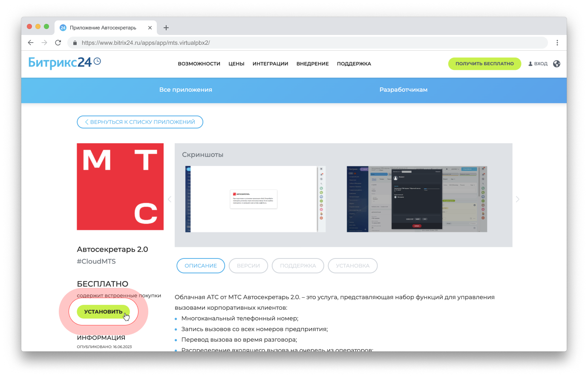Click the Автосекретарь 2.0 title

click(112, 249)
